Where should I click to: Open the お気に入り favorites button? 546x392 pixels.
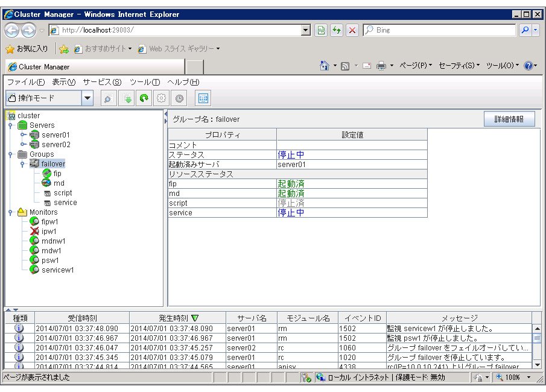coord(27,49)
